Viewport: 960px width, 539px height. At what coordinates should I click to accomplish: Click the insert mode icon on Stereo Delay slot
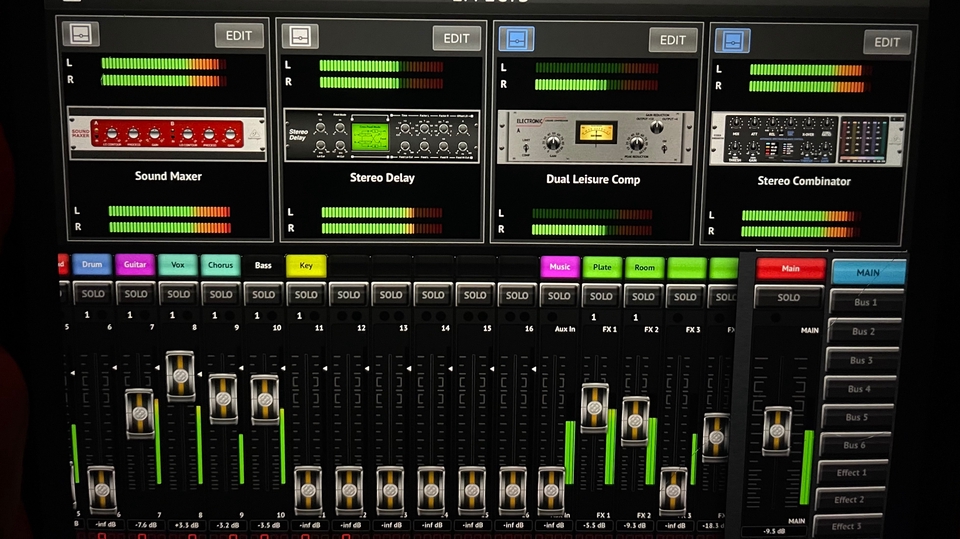(298, 37)
